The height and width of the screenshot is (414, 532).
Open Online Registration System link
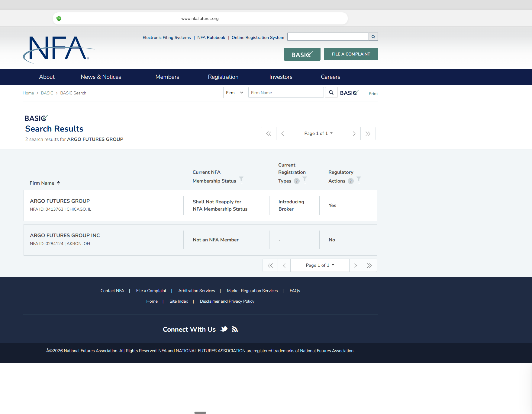click(258, 37)
